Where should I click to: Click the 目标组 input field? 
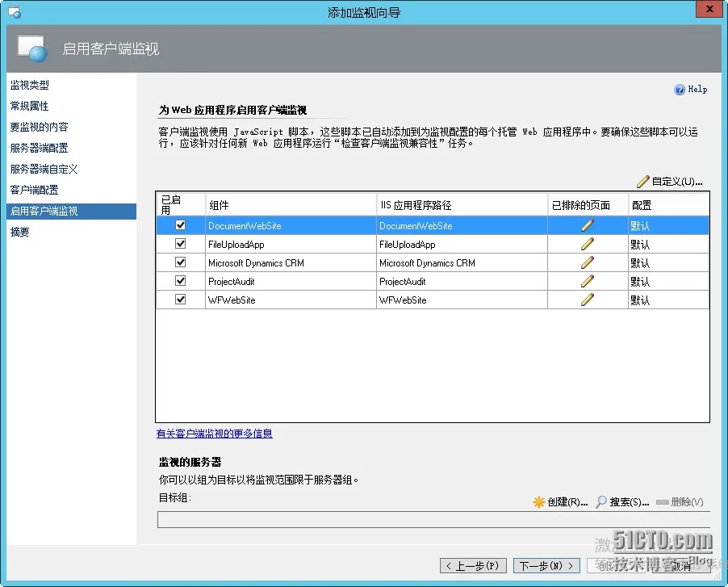click(x=433, y=519)
